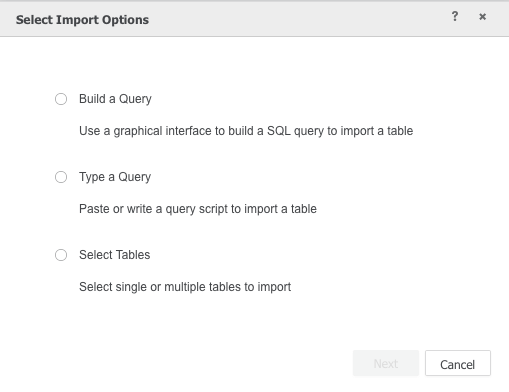Image resolution: width=509 pixels, height=392 pixels.
Task: Dismiss the dialog using the Cancel button
Action: [458, 363]
